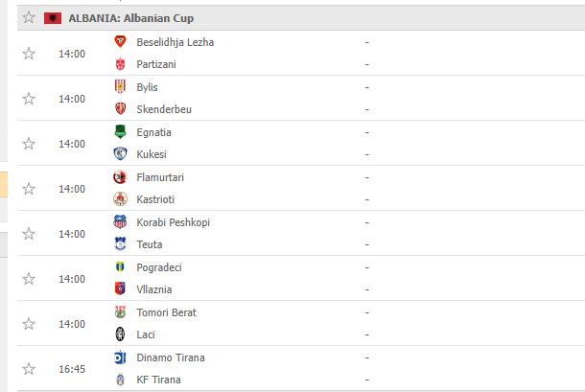Click the Dinamo Tirana club logo
Viewport: 585px width, 392px height.
tap(120, 357)
